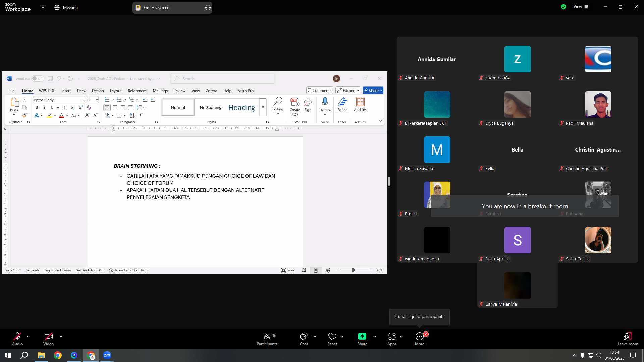
Task: Open the Zoom Participants panel
Action: tap(267, 339)
